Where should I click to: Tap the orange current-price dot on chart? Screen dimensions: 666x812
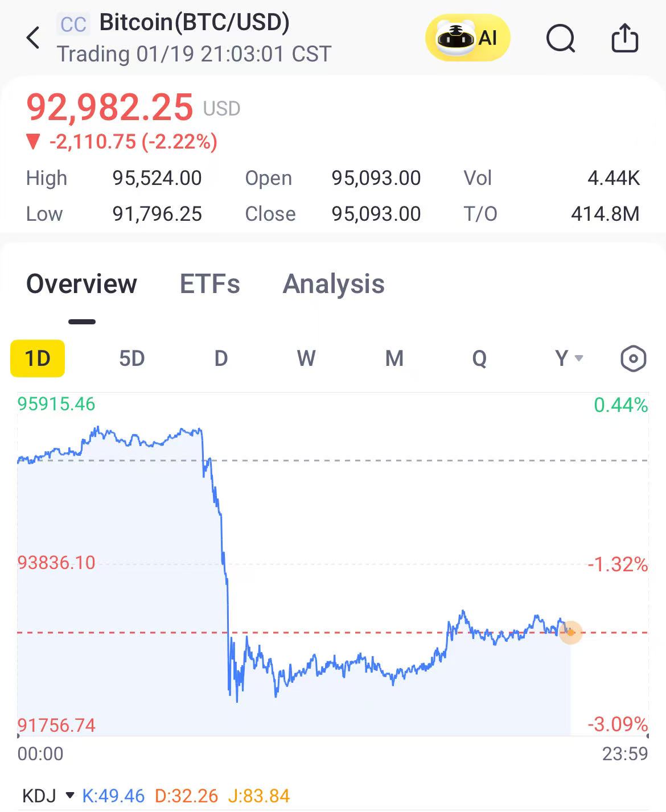point(570,632)
